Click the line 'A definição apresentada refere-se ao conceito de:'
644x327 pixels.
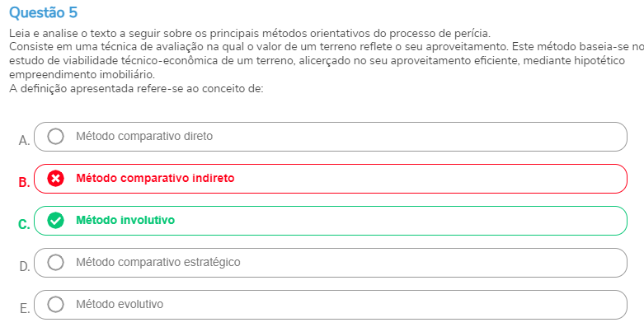136,89
